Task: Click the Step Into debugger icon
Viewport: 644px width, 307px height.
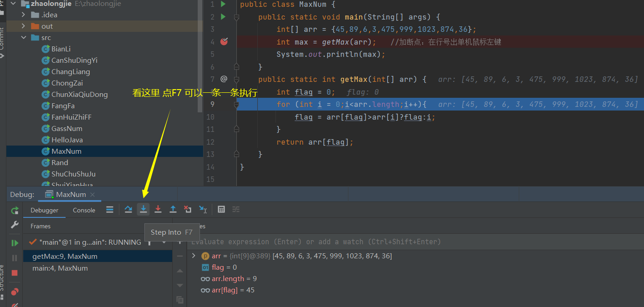Action: tap(143, 209)
